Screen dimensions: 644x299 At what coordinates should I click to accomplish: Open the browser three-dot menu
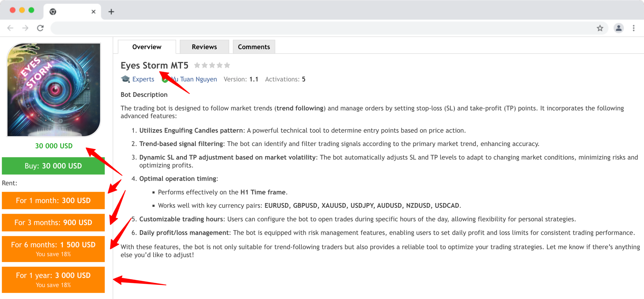pos(634,28)
